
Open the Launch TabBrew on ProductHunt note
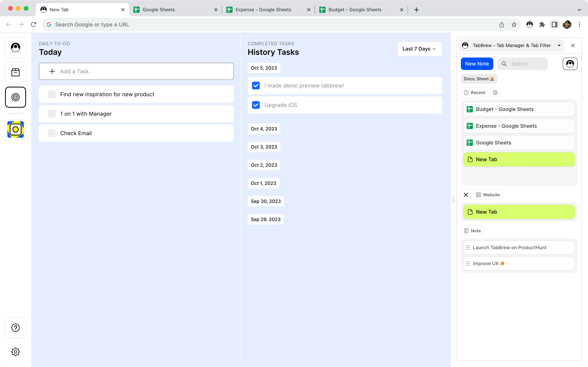pyautogui.click(x=519, y=248)
